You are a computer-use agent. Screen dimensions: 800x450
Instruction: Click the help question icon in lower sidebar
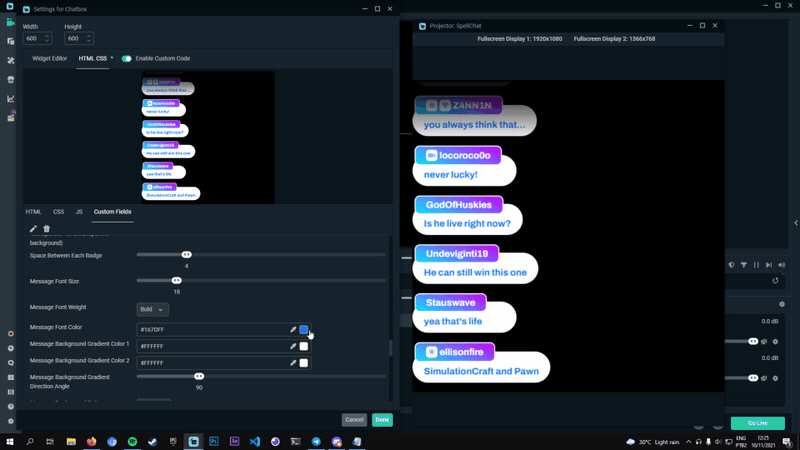[x=11, y=407]
